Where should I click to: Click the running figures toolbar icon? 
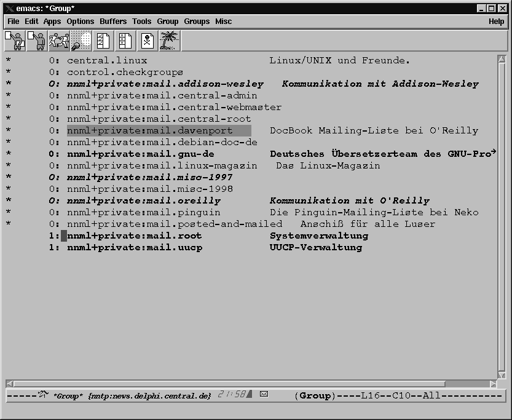pos(58,41)
